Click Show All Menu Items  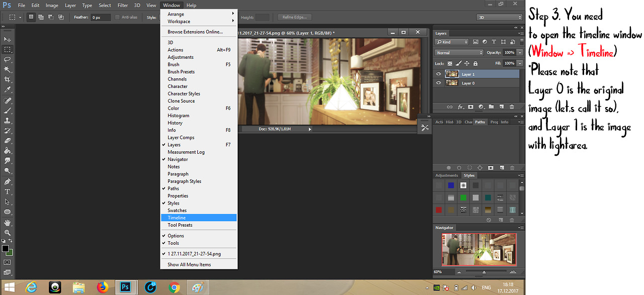coord(189,264)
